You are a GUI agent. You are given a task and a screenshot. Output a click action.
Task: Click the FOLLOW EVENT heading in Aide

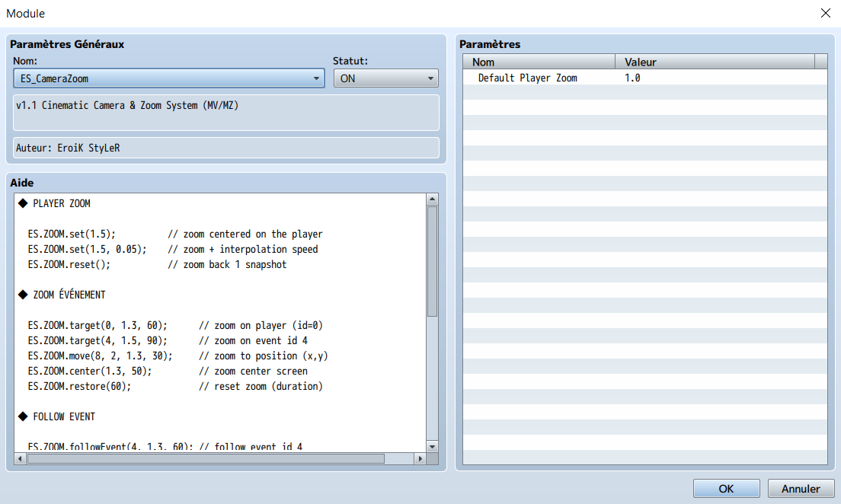pos(64,416)
